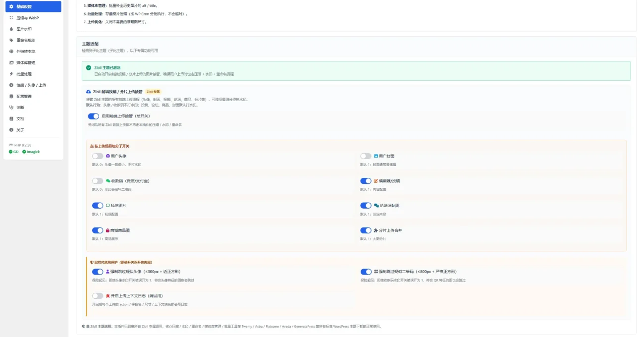Disable the 启用前端上传接管 master switch
Screen dimensions: 644x337
(x=94, y=116)
